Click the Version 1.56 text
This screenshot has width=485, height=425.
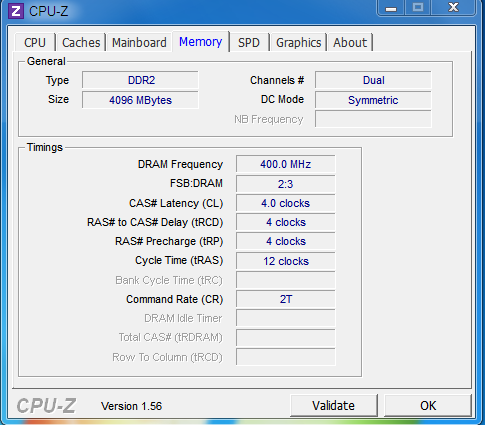point(131,406)
